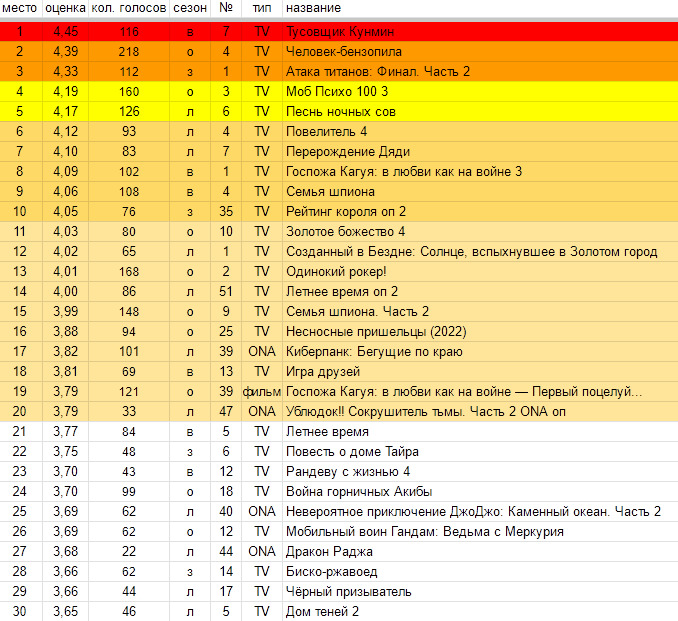Click the title 'Одинокий рокер!'
678x621 pixels.
pos(336,272)
